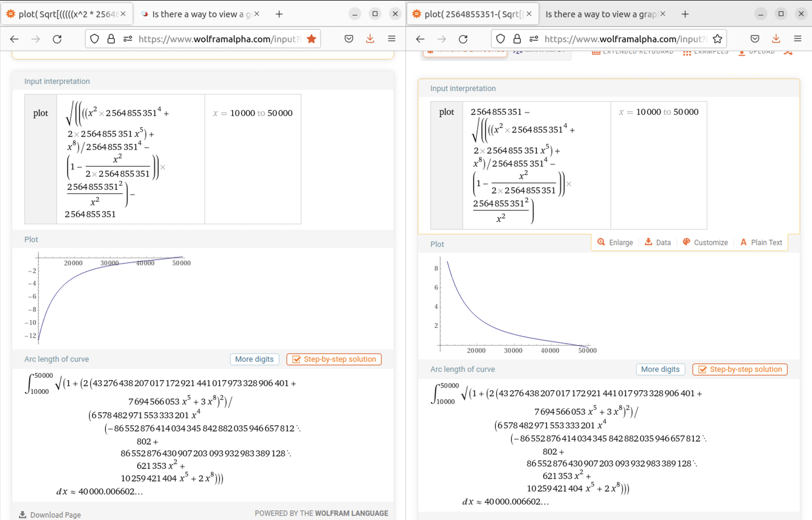Click Enlarge on the right plot
The width and height of the screenshot is (812, 520).
pyautogui.click(x=615, y=242)
